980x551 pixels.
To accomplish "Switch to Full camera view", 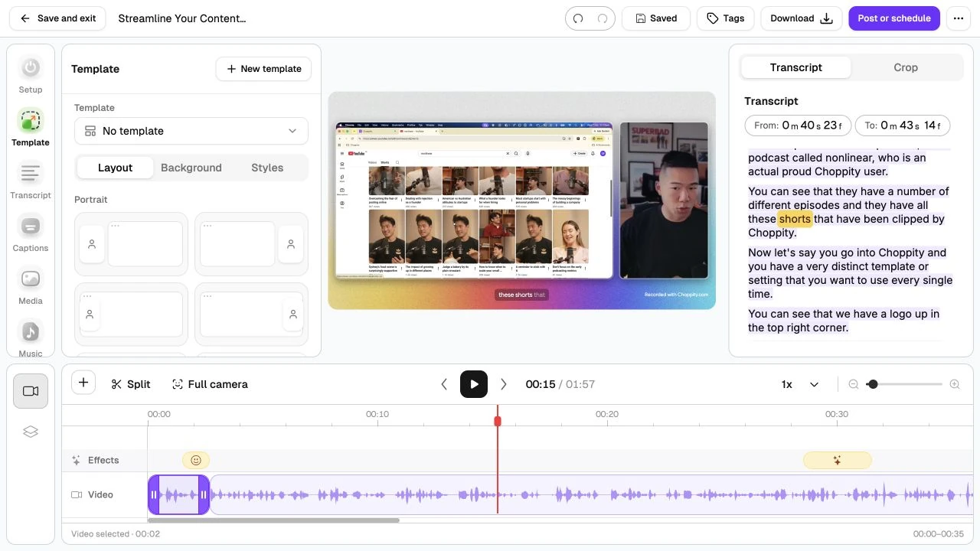I will (x=210, y=384).
